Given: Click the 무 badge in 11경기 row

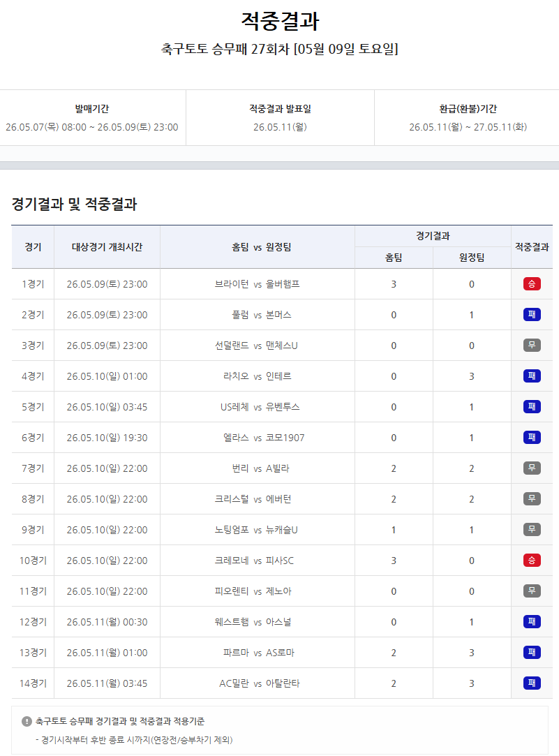Looking at the screenshot, I should pos(532,591).
